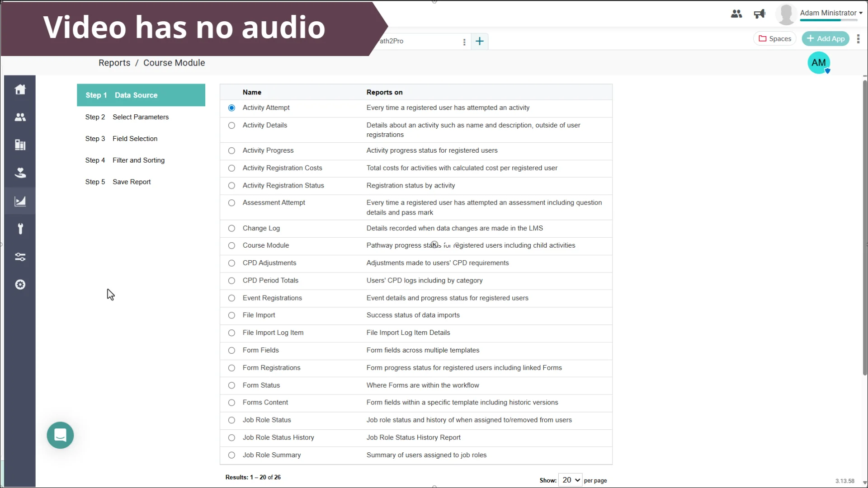Click the Reports breadcrumb link
This screenshot has width=868, height=488.
[114, 63]
